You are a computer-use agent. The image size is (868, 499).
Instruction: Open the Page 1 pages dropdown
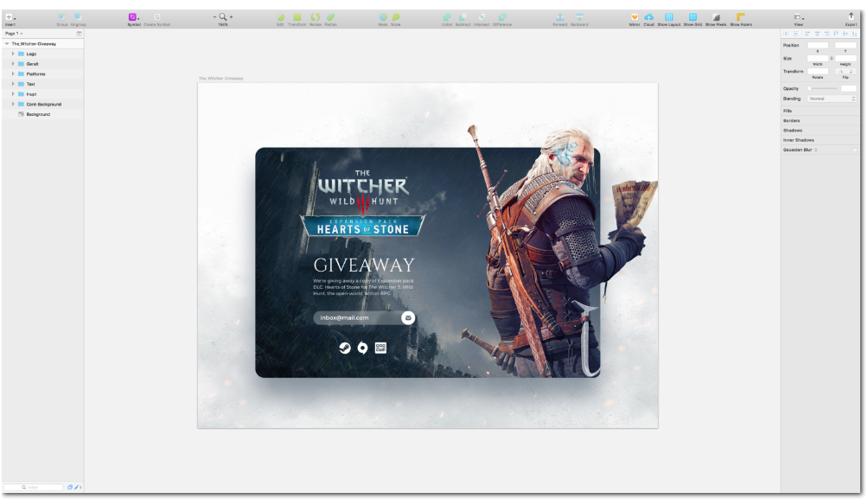14,34
